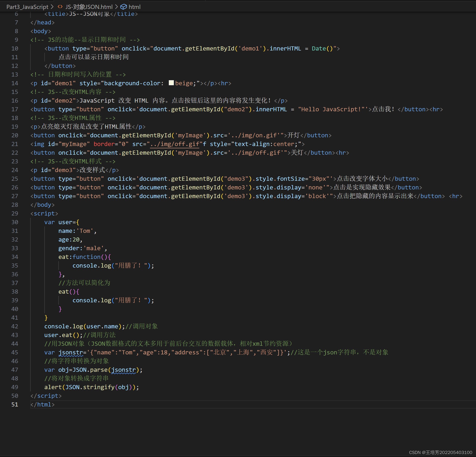Click user.eat() call on line 43
Image resolution: width=476 pixels, height=457 pixels.
pyautogui.click(x=63, y=335)
